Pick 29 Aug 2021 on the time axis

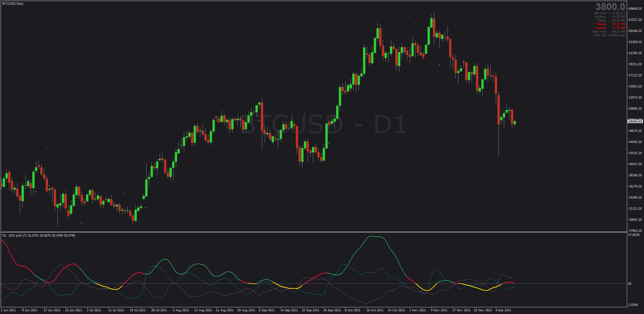click(246, 310)
